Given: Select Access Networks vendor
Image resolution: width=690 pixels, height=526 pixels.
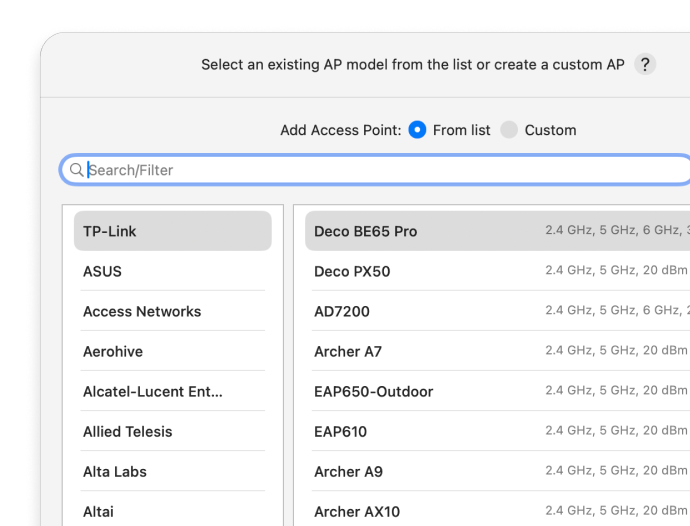Looking at the screenshot, I should [172, 311].
